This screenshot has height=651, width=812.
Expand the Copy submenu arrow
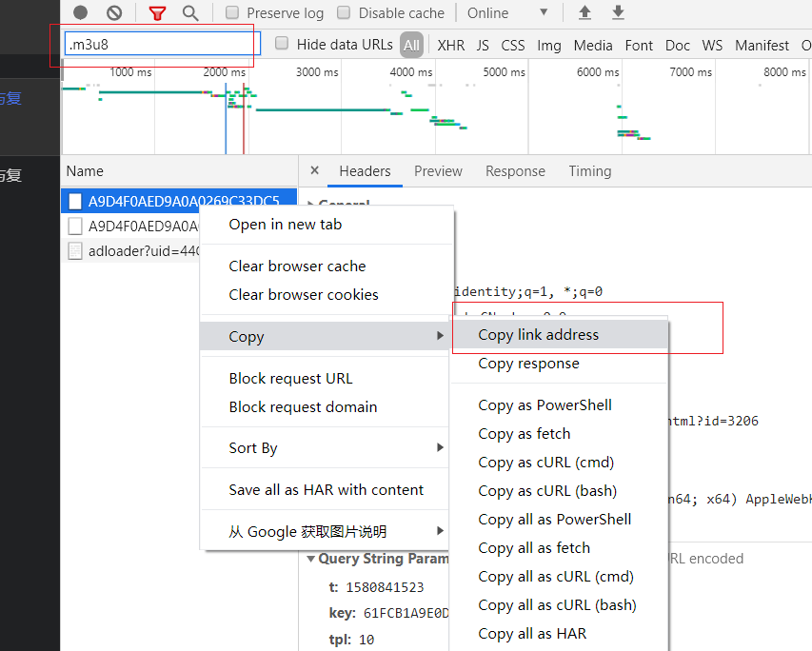coord(440,336)
